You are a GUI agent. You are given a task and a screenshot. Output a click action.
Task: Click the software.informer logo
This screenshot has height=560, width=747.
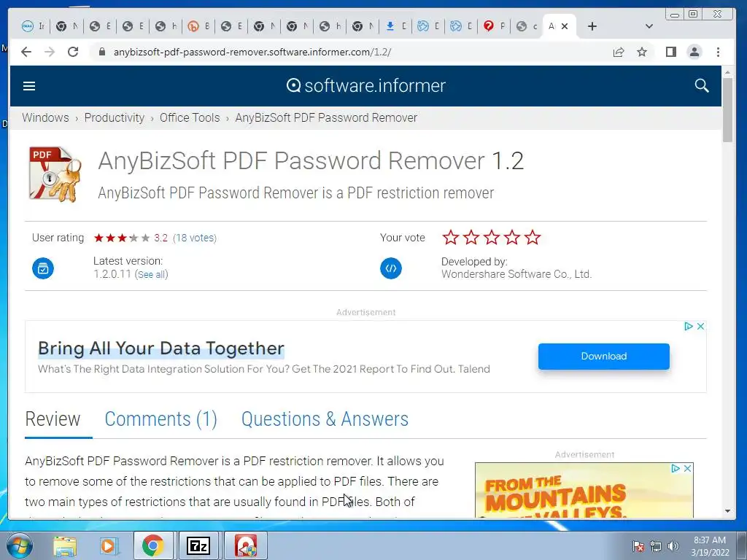click(366, 86)
